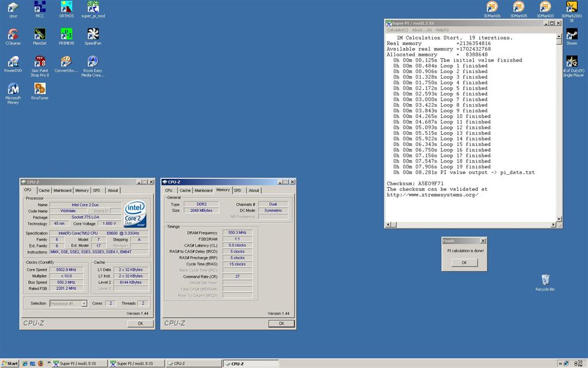The image size is (588, 368).
Task: Open the Start menu
Action: point(10,363)
